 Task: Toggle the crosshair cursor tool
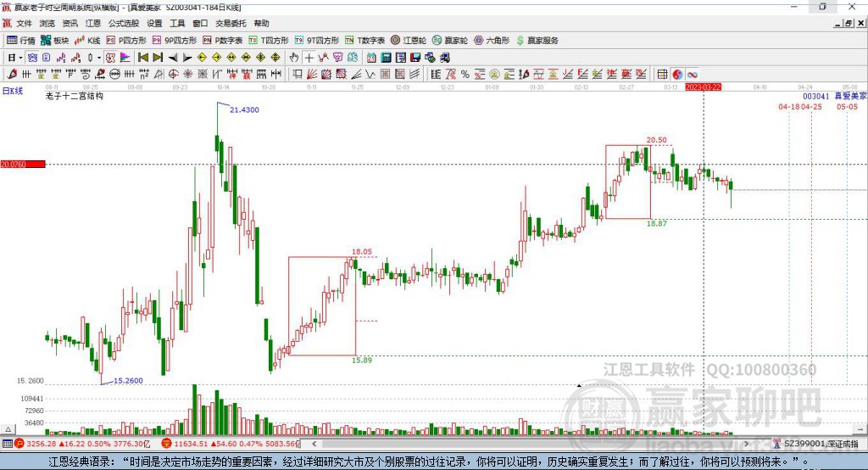tap(309, 57)
